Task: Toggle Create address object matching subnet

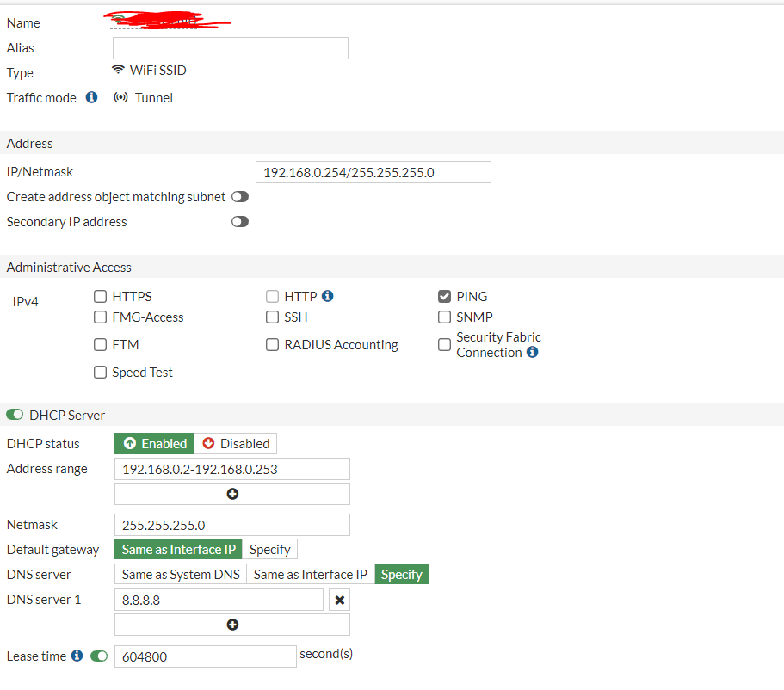Action: 240,196
